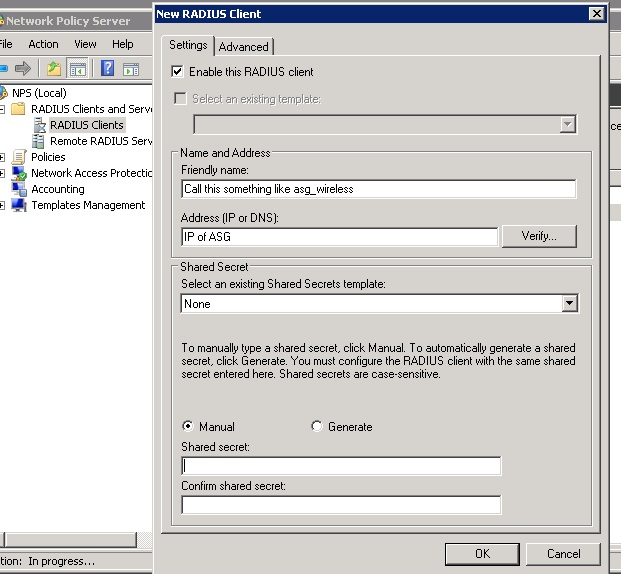Click the Accounting icon in tree
Viewport: 621px width, 574px height.
(19, 189)
